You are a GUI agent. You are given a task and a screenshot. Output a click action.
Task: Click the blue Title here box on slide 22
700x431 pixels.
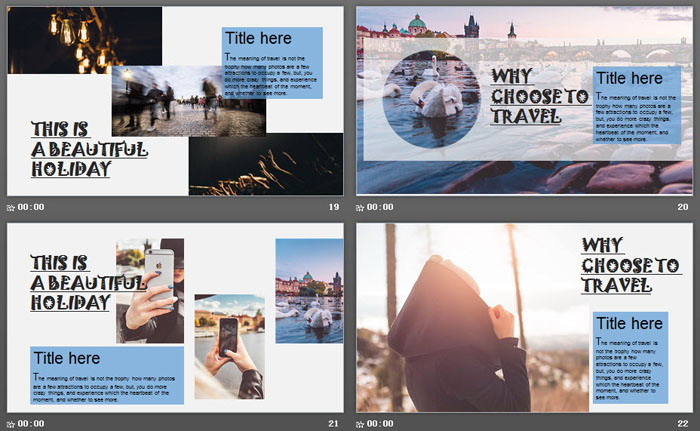pos(630,358)
